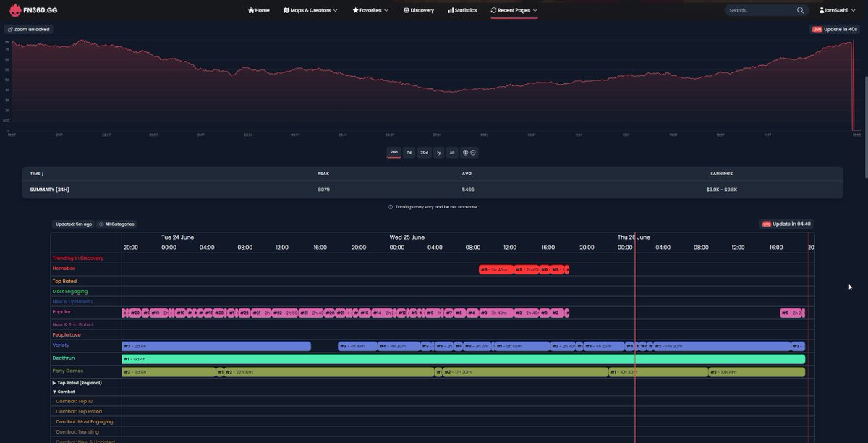Select the Top Rated category row

click(x=64, y=282)
